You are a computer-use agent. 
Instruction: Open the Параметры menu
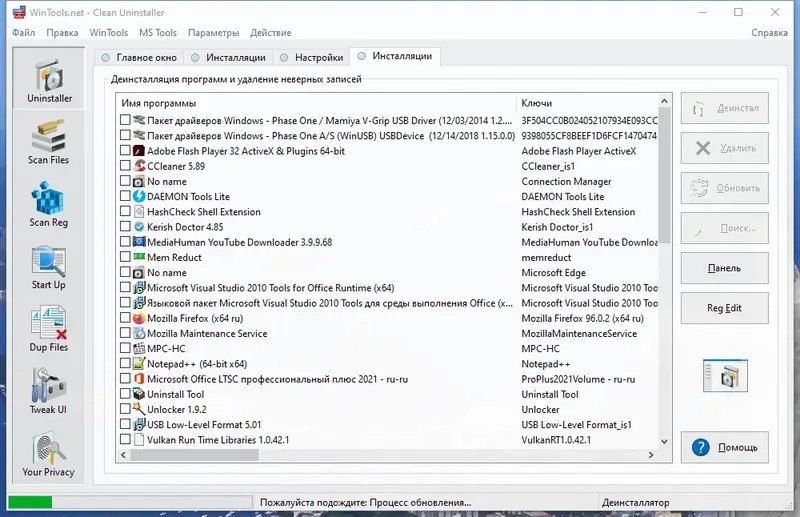coord(213,33)
